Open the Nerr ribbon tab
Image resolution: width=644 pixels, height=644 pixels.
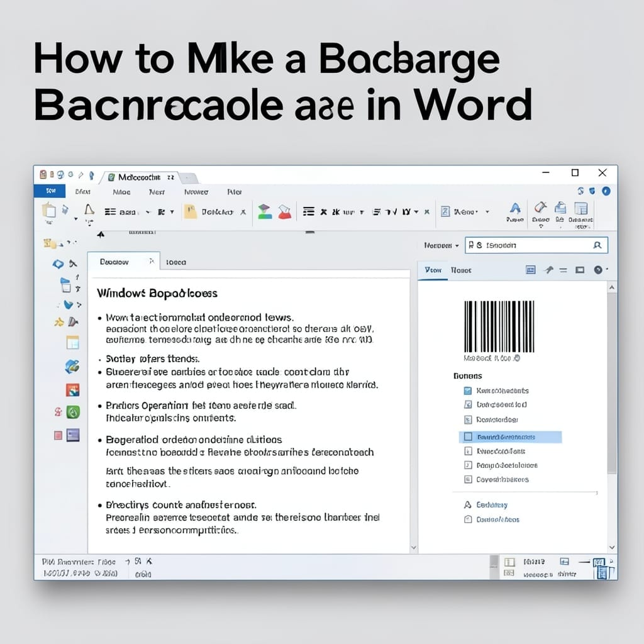(157, 192)
